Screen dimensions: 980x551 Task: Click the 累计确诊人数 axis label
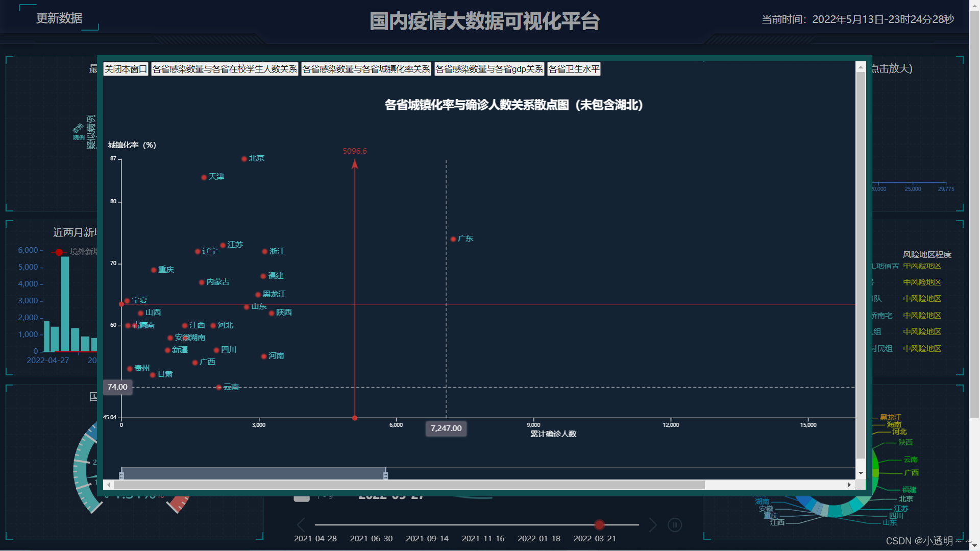(x=553, y=434)
